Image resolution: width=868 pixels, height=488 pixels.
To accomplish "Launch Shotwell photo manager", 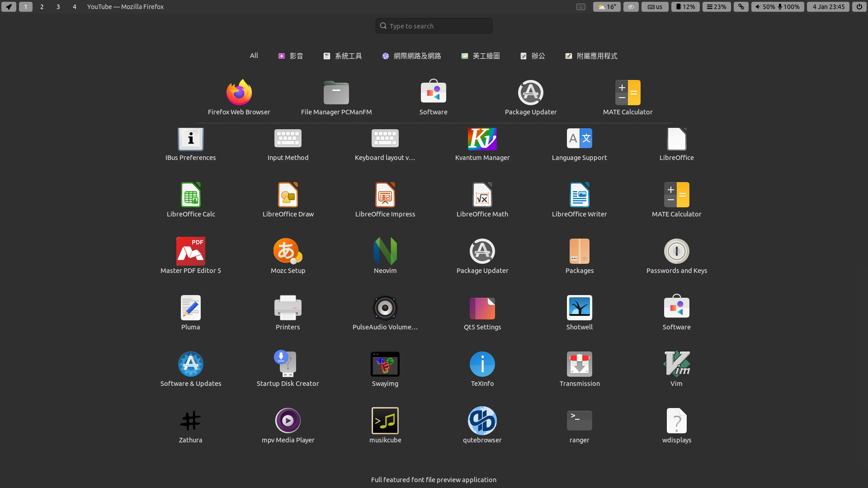I will (580, 313).
